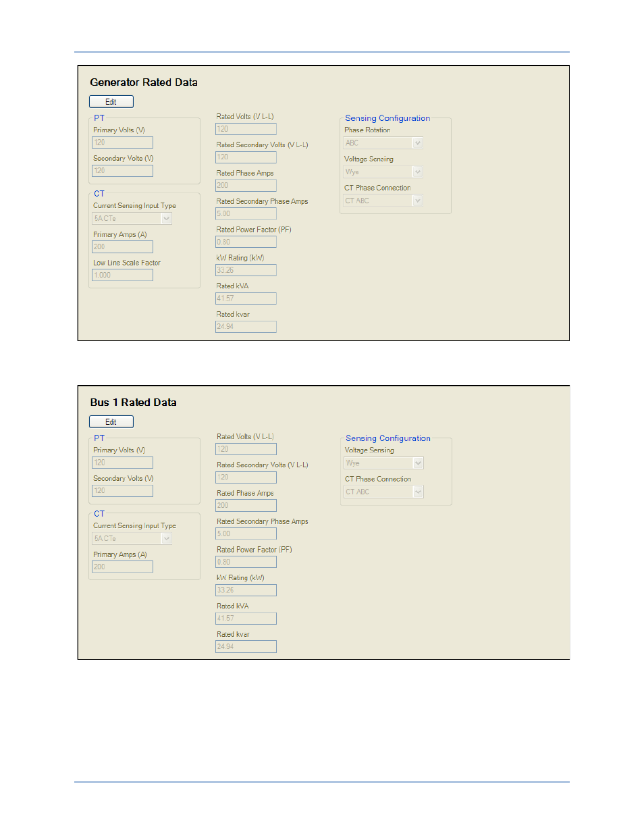Click the Low Line Scale Factor label
The image size is (644, 834).
tap(127, 263)
